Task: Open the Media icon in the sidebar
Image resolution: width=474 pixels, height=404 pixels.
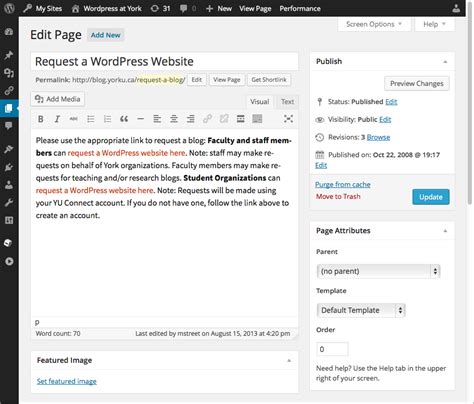Action: coord(9,73)
